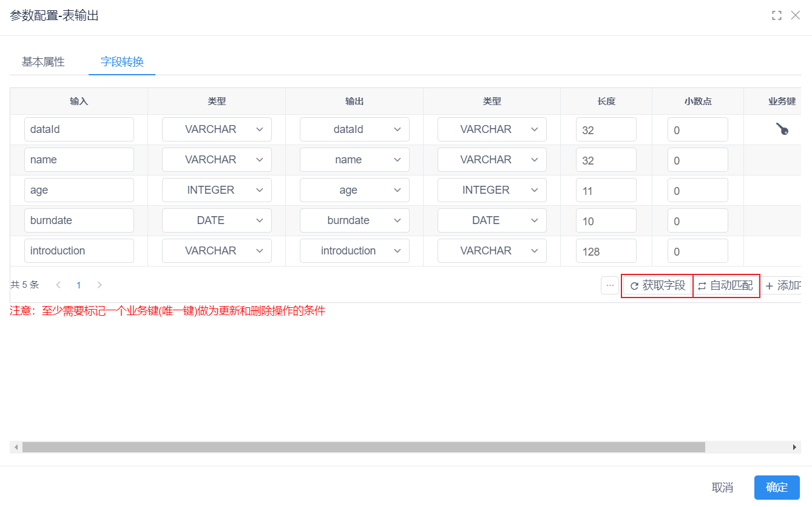The image size is (812, 507).
Task: Open the ellipsis more-actions button
Action: (x=610, y=285)
